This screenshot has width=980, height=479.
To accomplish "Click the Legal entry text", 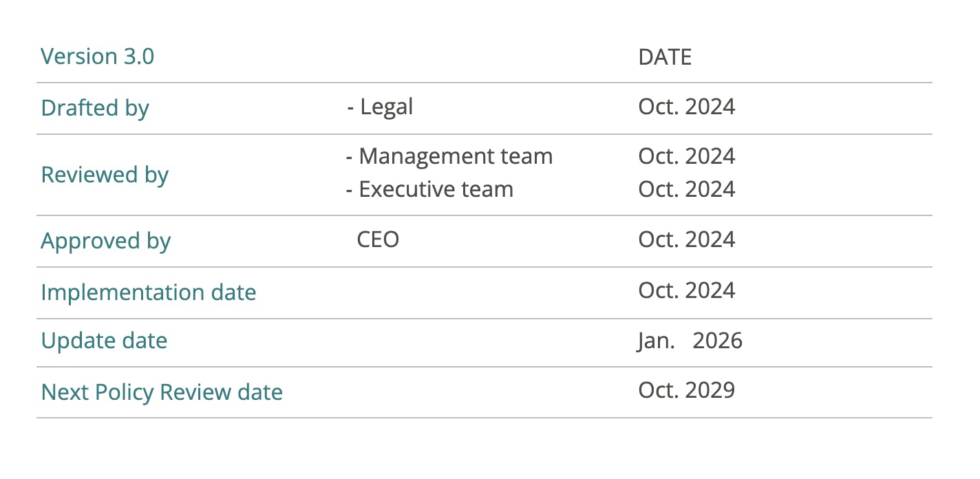I will (386, 107).
